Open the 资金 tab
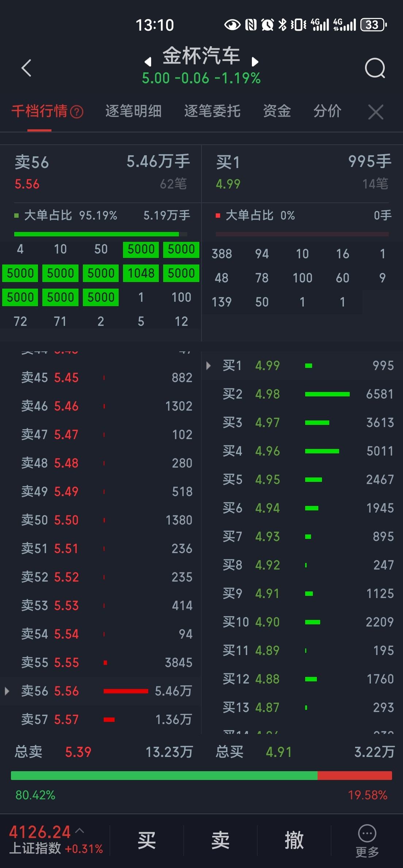The height and width of the screenshot is (868, 403). click(x=277, y=111)
